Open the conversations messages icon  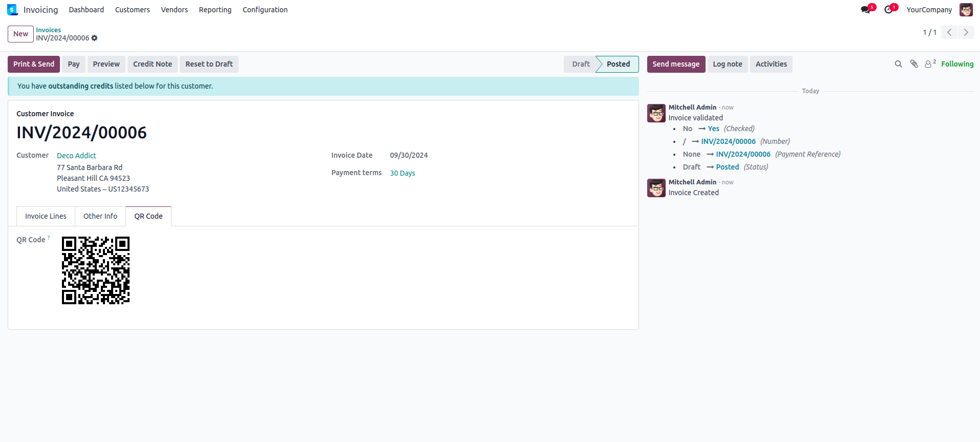coord(866,10)
